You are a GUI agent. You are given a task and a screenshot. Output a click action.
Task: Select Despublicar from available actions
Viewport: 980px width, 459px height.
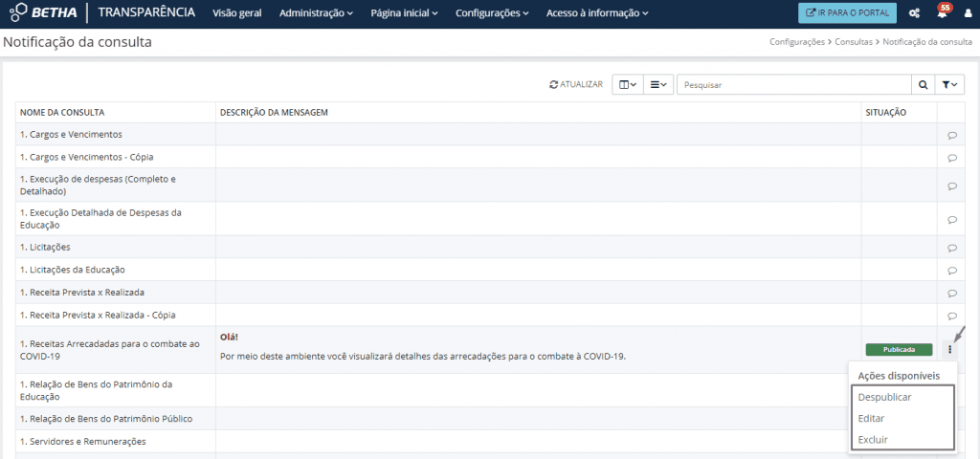coord(884,397)
